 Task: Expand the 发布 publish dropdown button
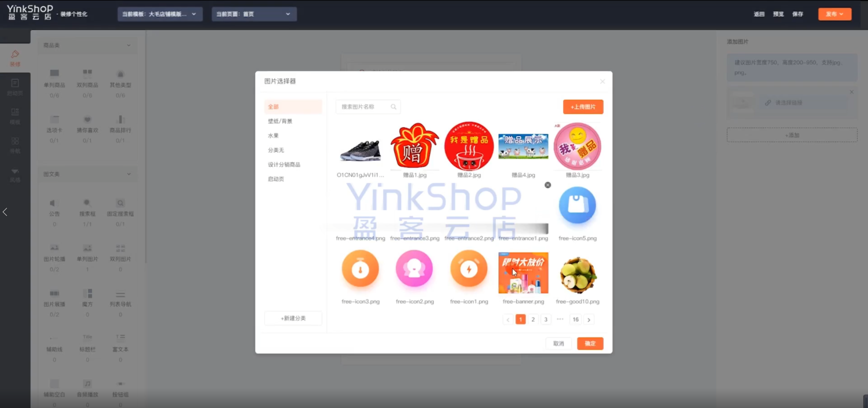pyautogui.click(x=834, y=14)
